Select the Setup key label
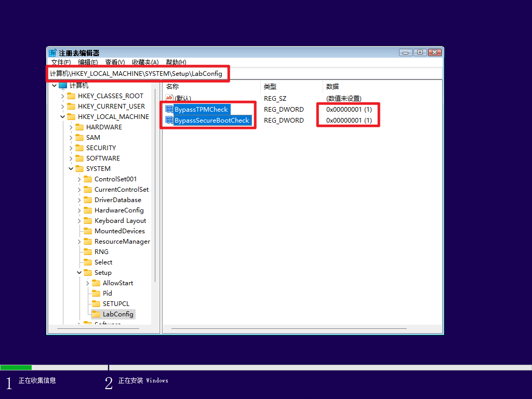This screenshot has height=399, width=532. click(103, 272)
